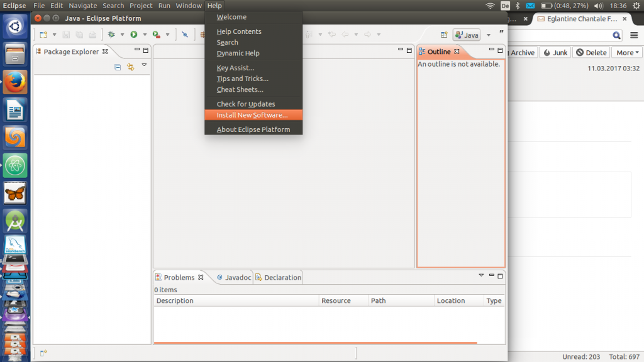Open the Files manager dock icon
Viewport: 644px width, 362px height.
point(15,54)
